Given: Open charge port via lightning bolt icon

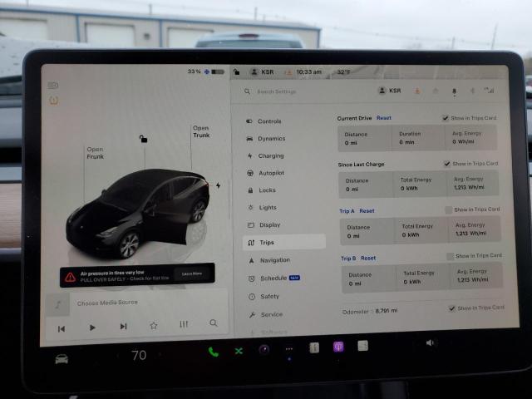Looking at the screenshot, I should tap(218, 185).
